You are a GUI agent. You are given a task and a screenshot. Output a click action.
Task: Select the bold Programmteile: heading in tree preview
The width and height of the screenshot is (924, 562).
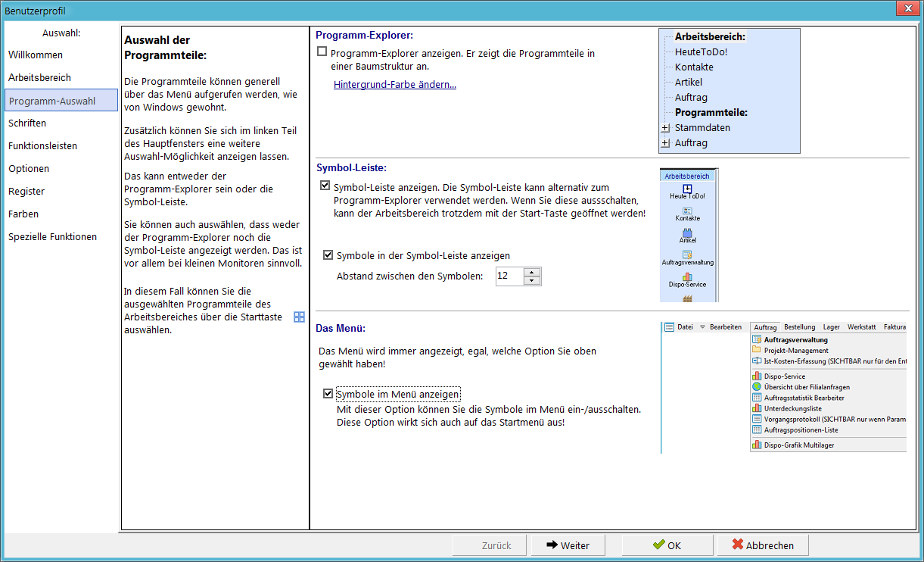(711, 112)
